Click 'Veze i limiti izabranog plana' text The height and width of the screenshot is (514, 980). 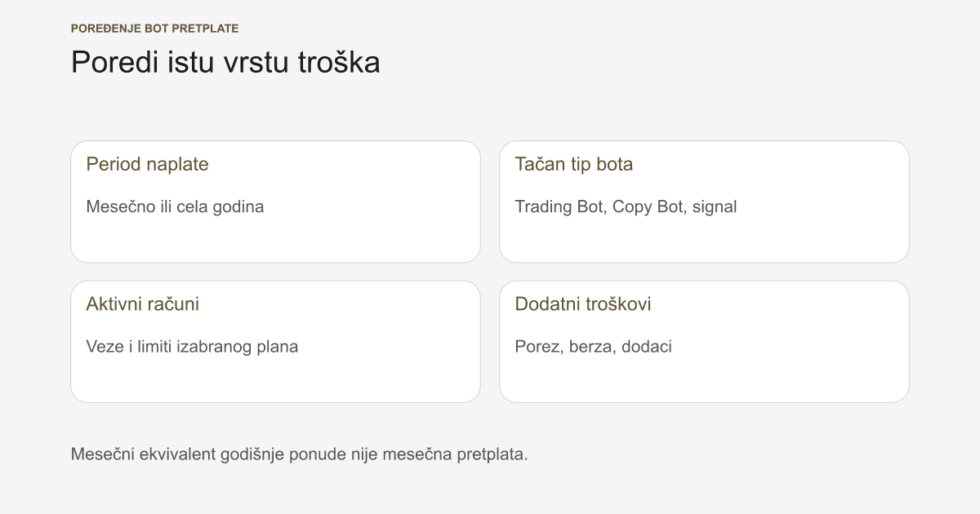click(192, 347)
